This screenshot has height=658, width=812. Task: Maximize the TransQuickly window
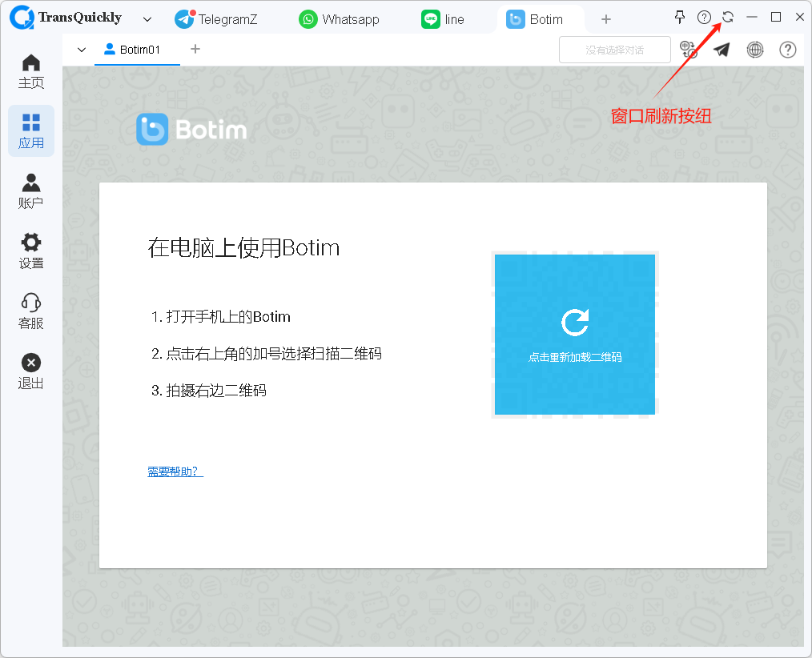pos(776,17)
